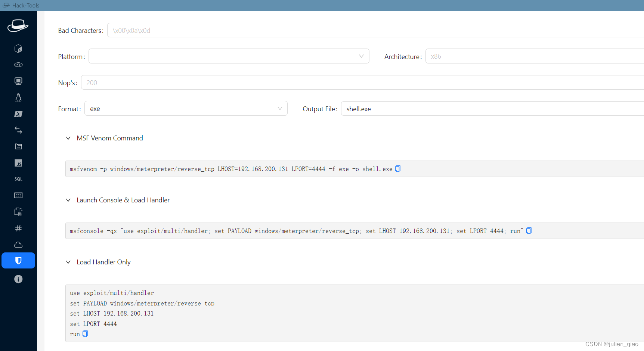Viewport: 644px width, 351px height.
Task: Click 'use exploit/multi/handler' line
Action: [x=112, y=293]
